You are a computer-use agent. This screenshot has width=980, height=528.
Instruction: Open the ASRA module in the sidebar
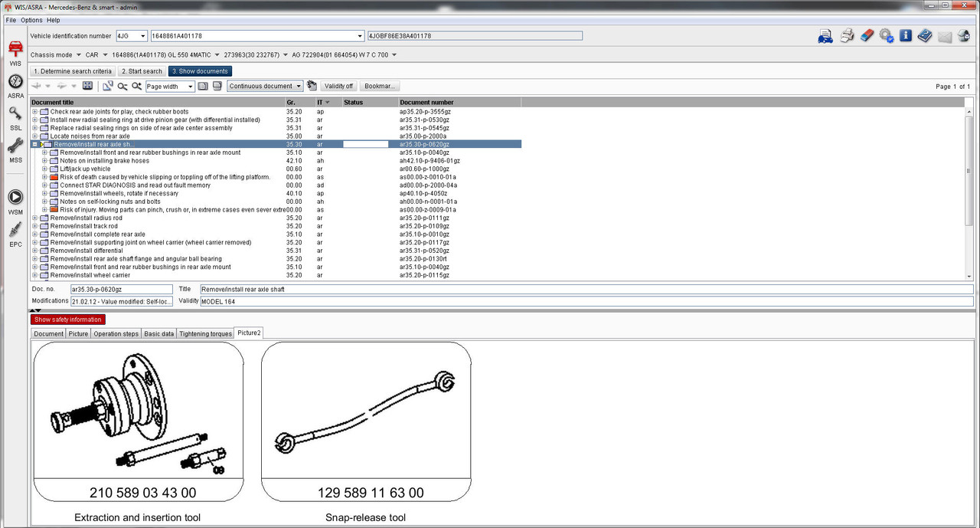click(x=15, y=85)
